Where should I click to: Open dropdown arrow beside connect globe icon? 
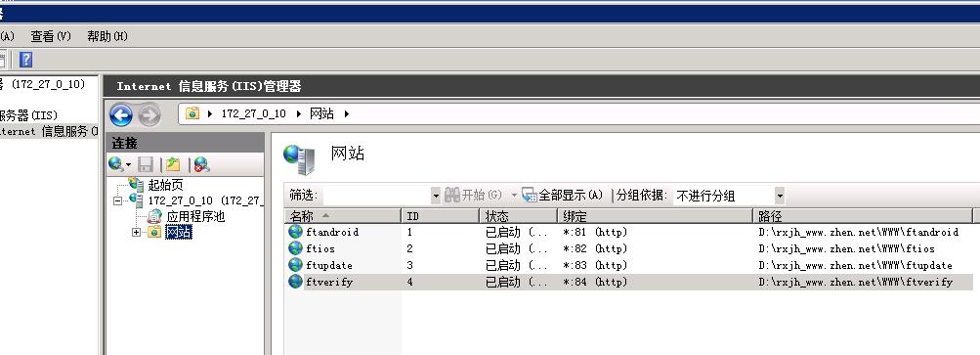(x=129, y=164)
